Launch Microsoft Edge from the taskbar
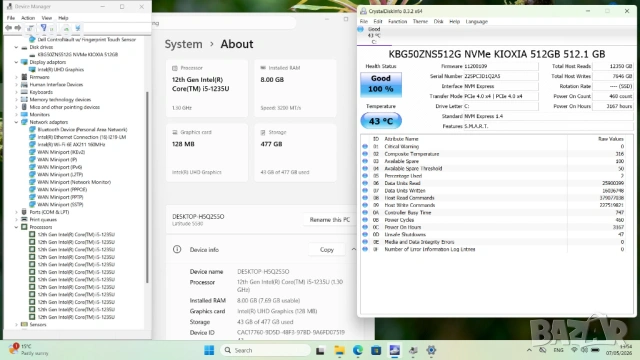The height and width of the screenshot is (360, 640). [x=358, y=350]
